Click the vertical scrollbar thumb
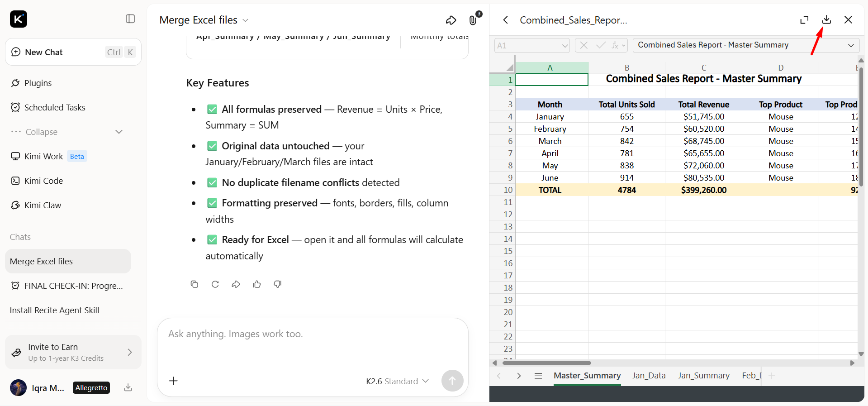This screenshot has width=868, height=406. click(861, 127)
